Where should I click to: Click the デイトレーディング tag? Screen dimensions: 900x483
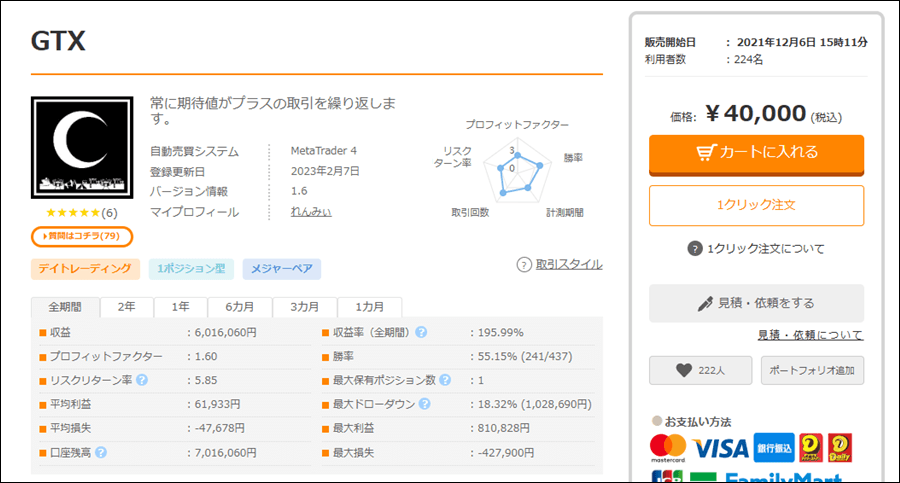click(x=85, y=269)
